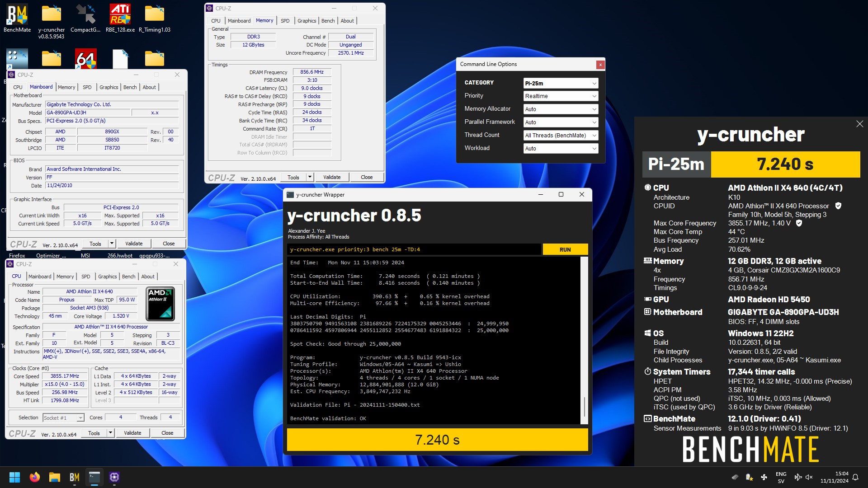This screenshot has width=868, height=488.
Task: Open the BenchMate desktop shortcut
Action: coord(17,18)
